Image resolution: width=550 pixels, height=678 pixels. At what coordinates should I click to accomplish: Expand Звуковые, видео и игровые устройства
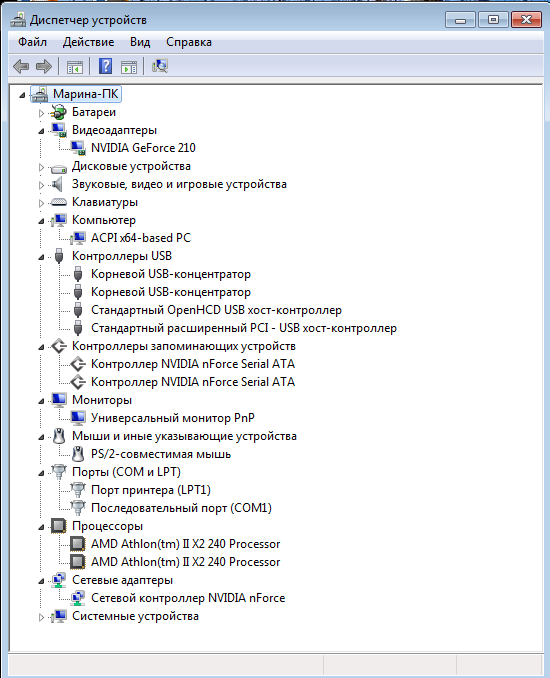(x=41, y=185)
